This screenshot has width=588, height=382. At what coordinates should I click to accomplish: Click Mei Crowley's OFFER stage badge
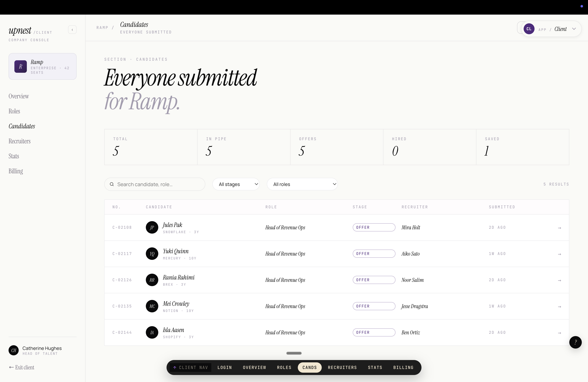[374, 306]
